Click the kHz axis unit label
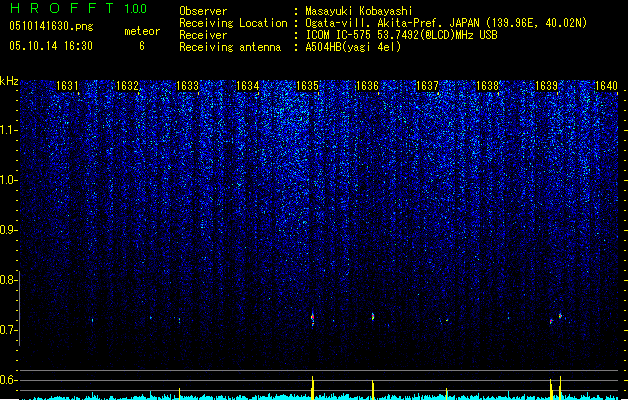The height and width of the screenshot is (400, 629). pyautogui.click(x=9, y=81)
